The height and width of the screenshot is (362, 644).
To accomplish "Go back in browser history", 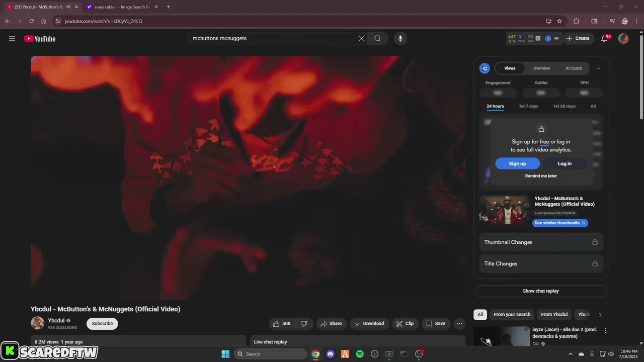I will pyautogui.click(x=7, y=21).
